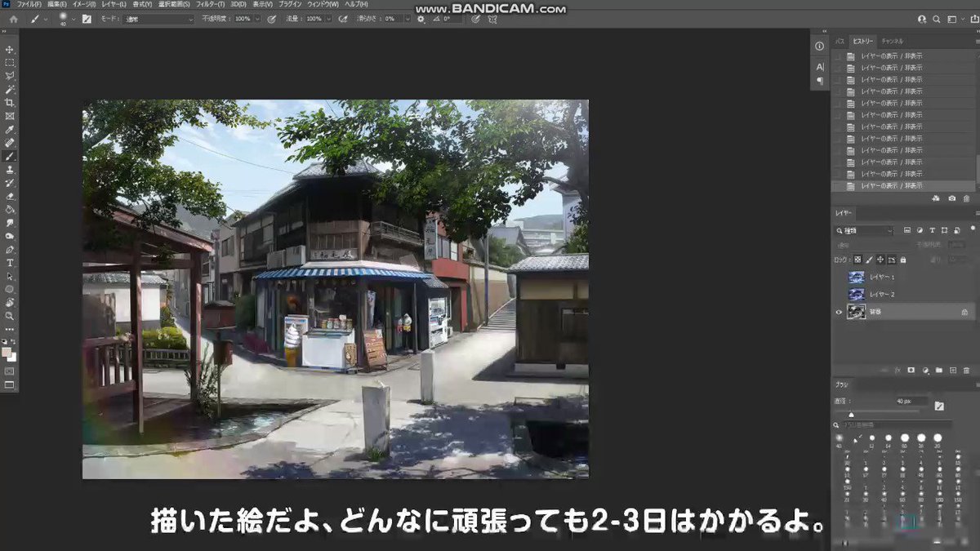This screenshot has height=551, width=980.
Task: Open the Properties info panel icon
Action: pyautogui.click(x=820, y=46)
